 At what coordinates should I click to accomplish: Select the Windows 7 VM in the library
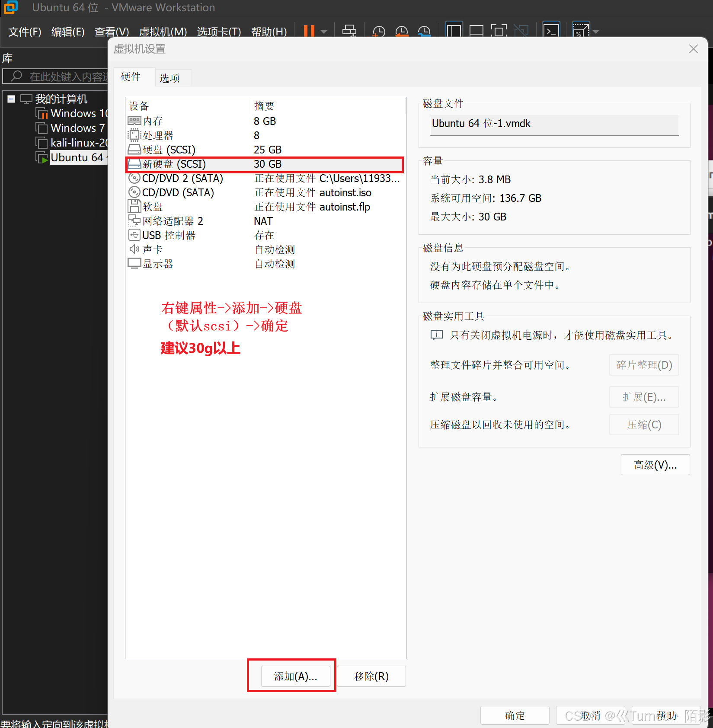pos(72,128)
